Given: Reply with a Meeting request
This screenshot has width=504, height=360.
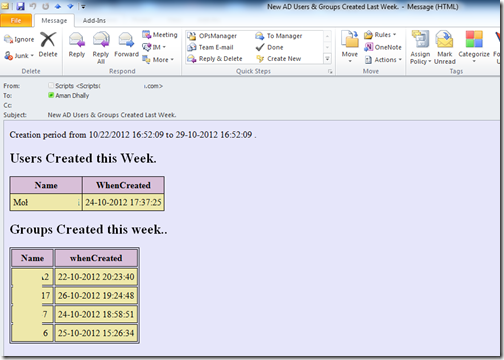Looking at the screenshot, I should tap(160, 35).
